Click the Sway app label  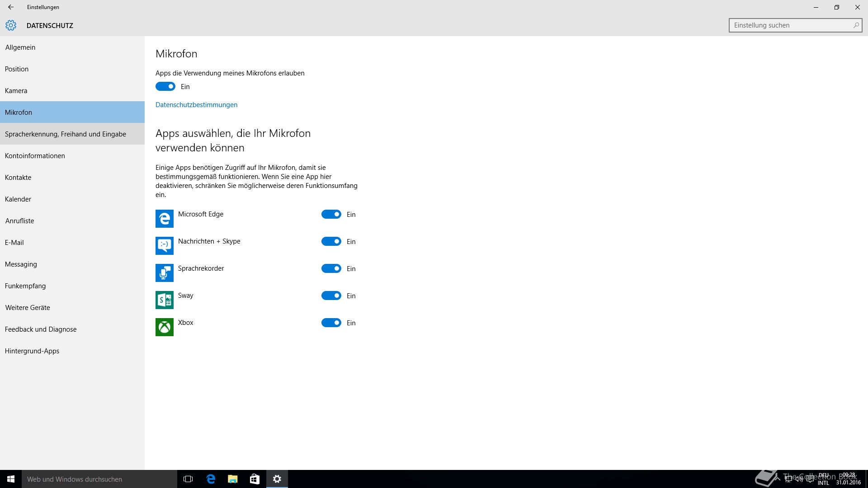186,295
